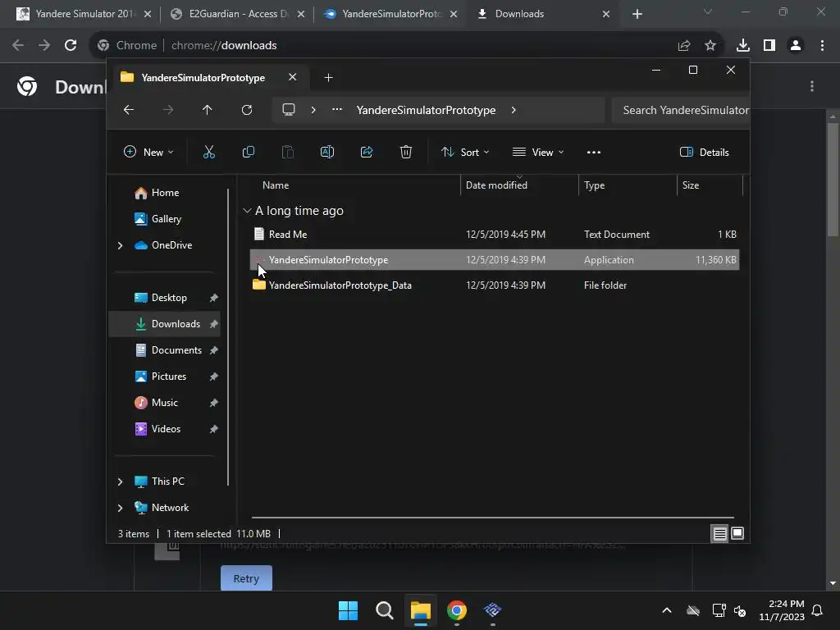Rename the selected file via toolbar icon
The height and width of the screenshot is (630, 840).
click(327, 152)
